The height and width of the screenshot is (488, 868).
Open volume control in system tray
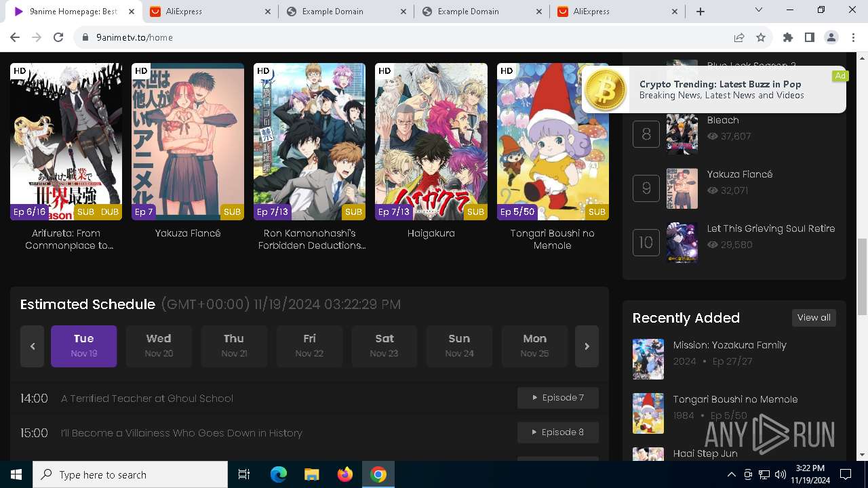pyautogui.click(x=781, y=474)
